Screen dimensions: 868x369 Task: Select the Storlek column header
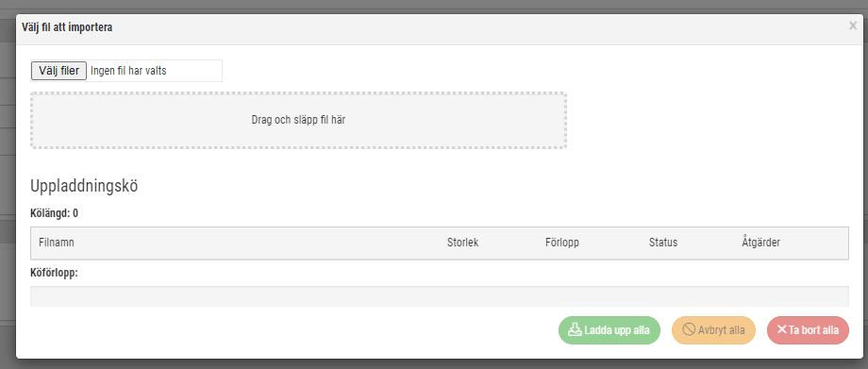tap(463, 243)
